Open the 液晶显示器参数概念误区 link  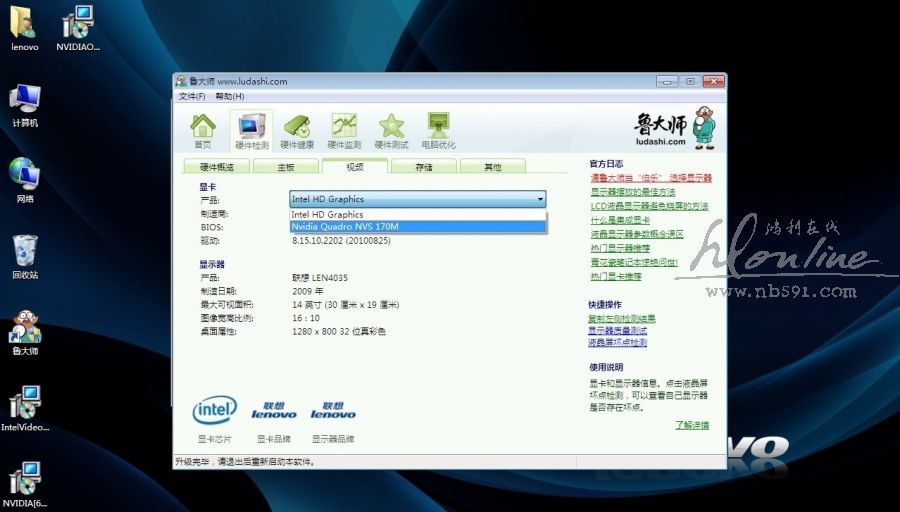point(637,234)
